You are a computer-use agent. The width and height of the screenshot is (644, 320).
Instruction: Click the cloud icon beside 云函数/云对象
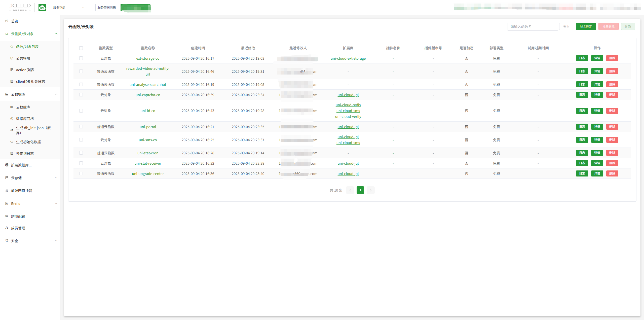tap(7, 34)
